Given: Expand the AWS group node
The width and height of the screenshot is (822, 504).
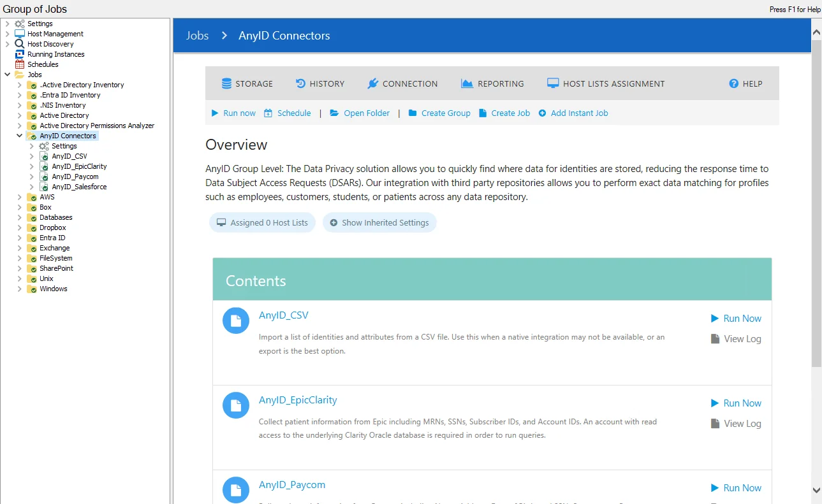Looking at the screenshot, I should [x=20, y=197].
